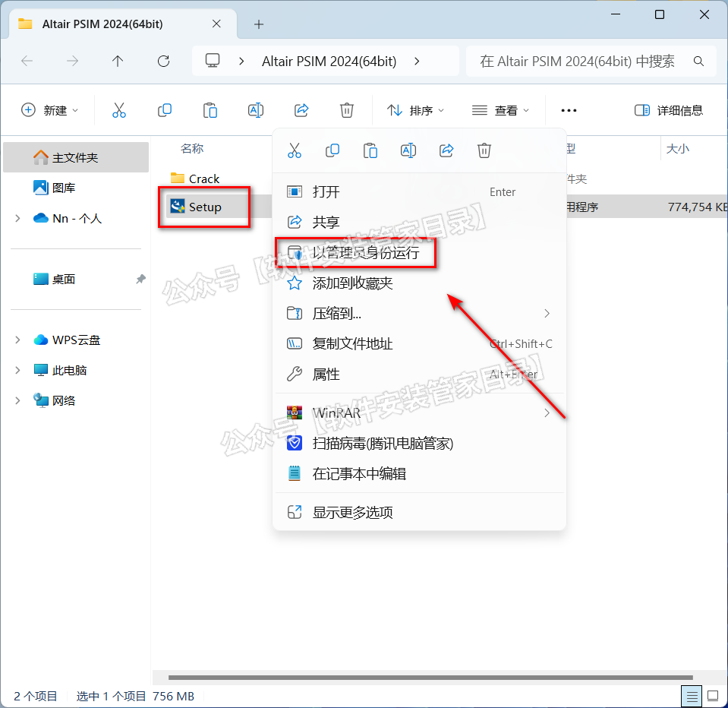Expand the Nn - 个人 tree node
This screenshot has height=708, width=728.
pyautogui.click(x=17, y=218)
